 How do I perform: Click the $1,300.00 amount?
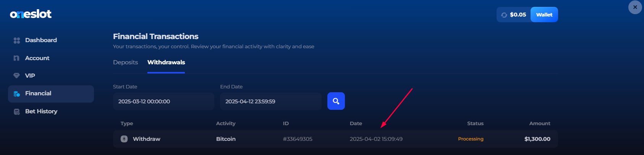click(x=537, y=139)
